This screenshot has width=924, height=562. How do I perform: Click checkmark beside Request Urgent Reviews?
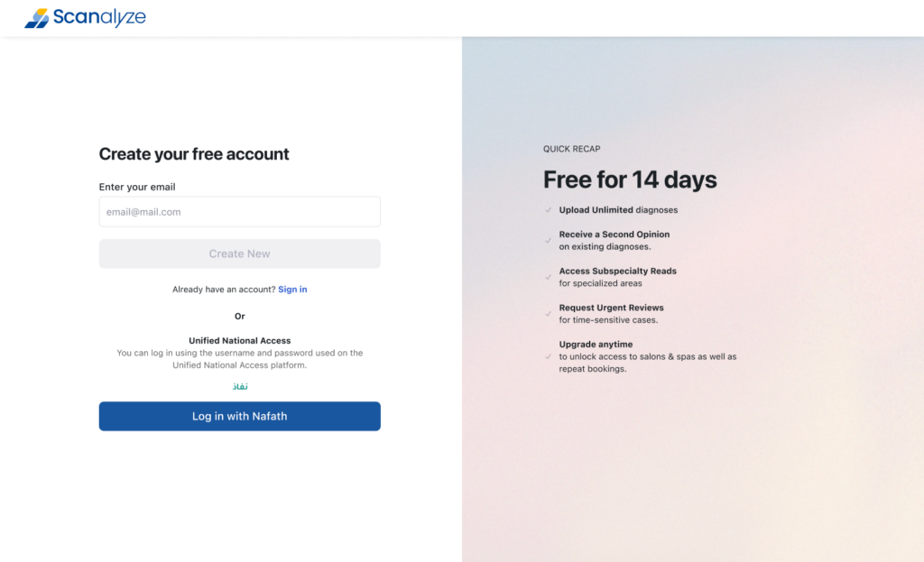click(x=549, y=314)
